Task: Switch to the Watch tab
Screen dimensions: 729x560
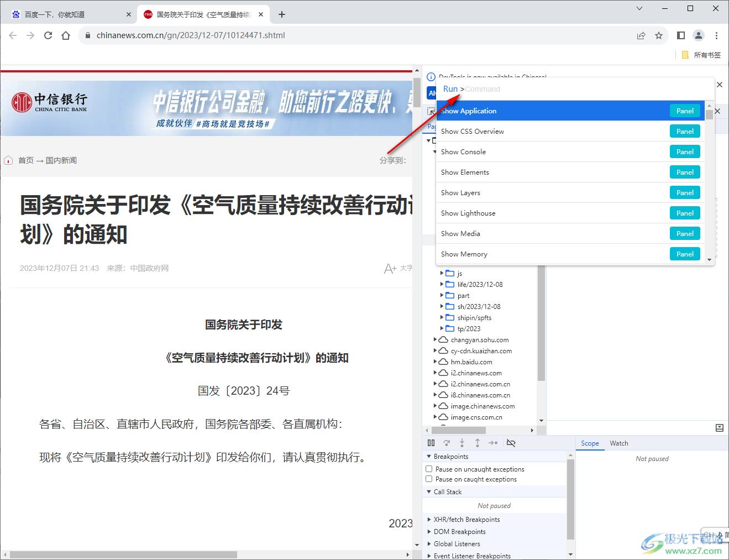Action: click(x=619, y=443)
